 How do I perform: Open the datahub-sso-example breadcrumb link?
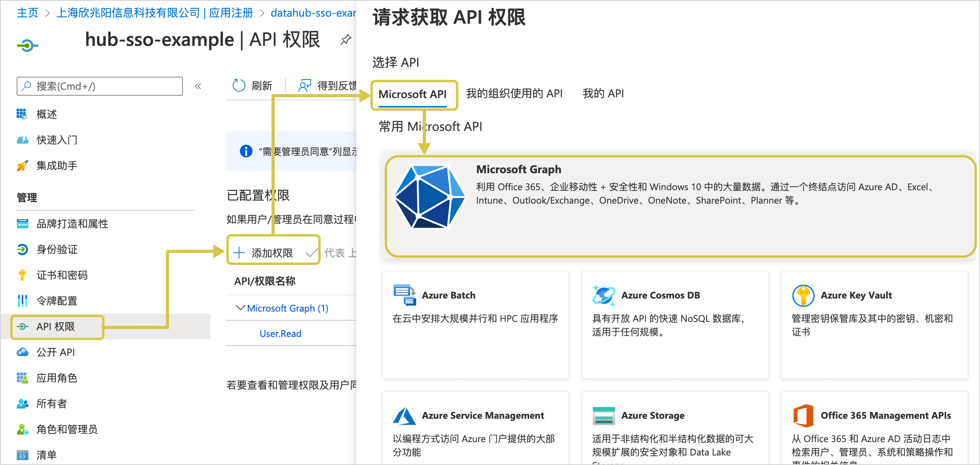(x=313, y=13)
